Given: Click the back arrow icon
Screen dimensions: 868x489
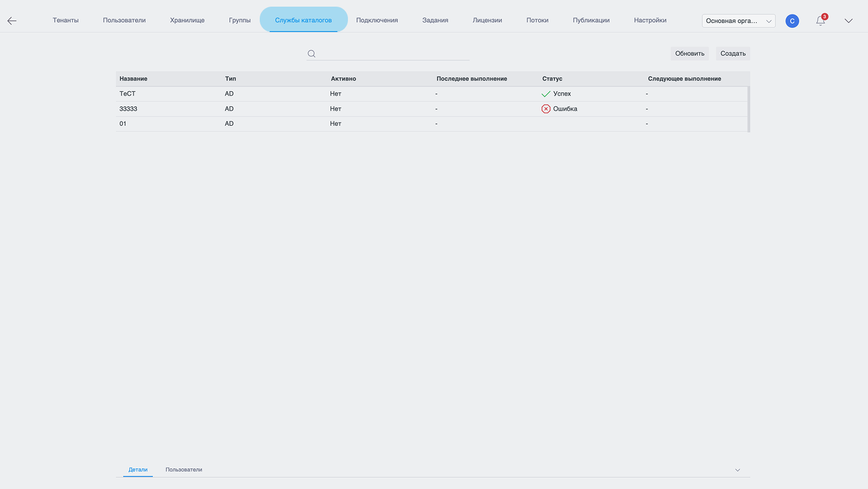Looking at the screenshot, I should click(x=12, y=21).
